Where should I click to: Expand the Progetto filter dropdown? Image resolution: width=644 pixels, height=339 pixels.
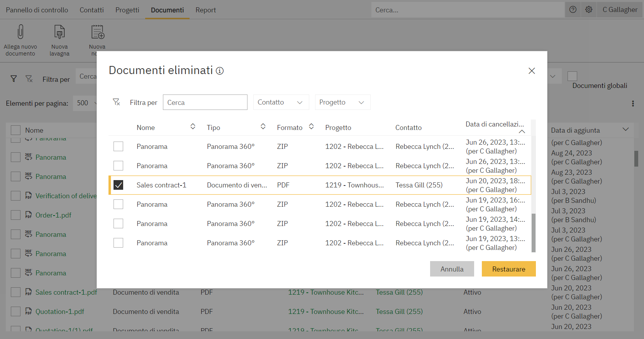[342, 102]
